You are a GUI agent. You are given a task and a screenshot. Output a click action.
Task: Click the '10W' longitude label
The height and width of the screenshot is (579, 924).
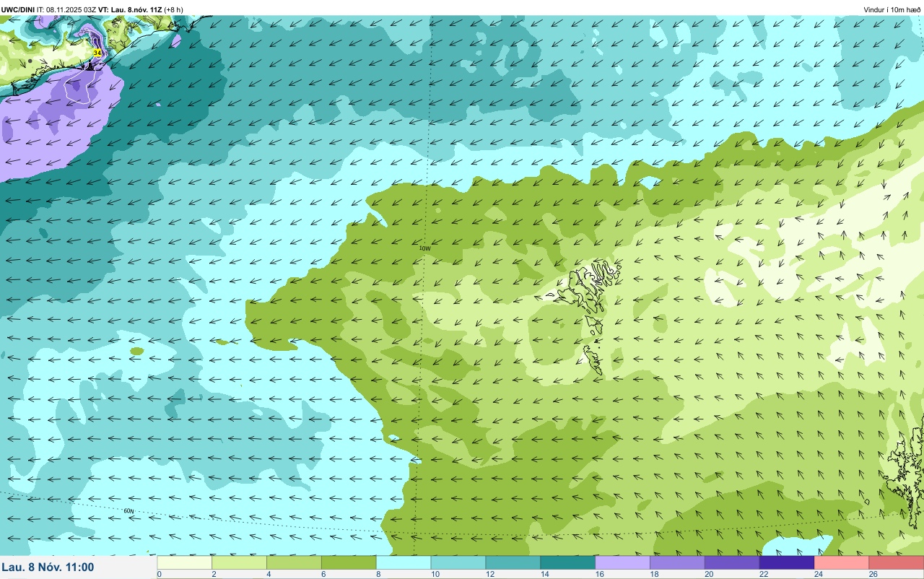tap(425, 248)
